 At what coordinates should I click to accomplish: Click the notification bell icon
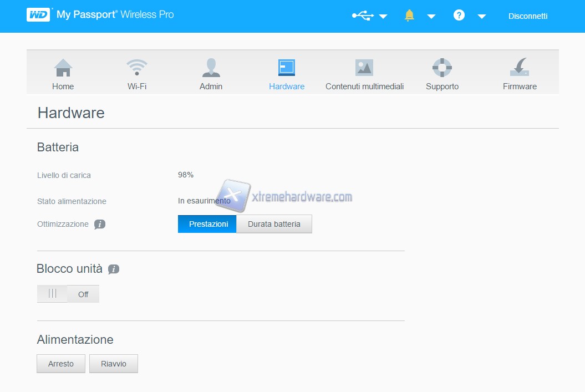410,16
